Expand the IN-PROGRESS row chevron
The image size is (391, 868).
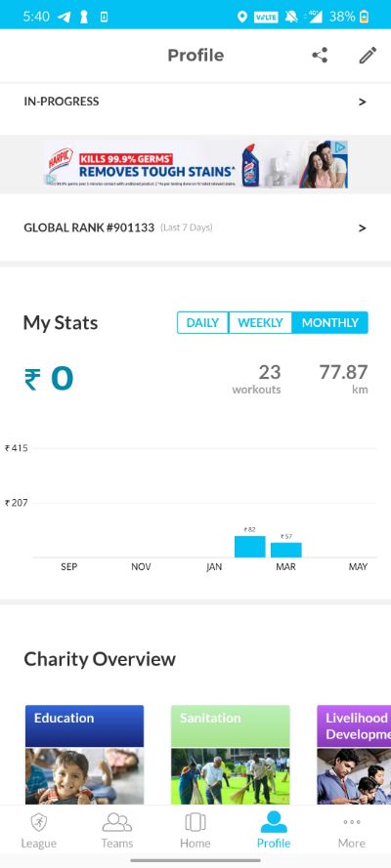(363, 102)
